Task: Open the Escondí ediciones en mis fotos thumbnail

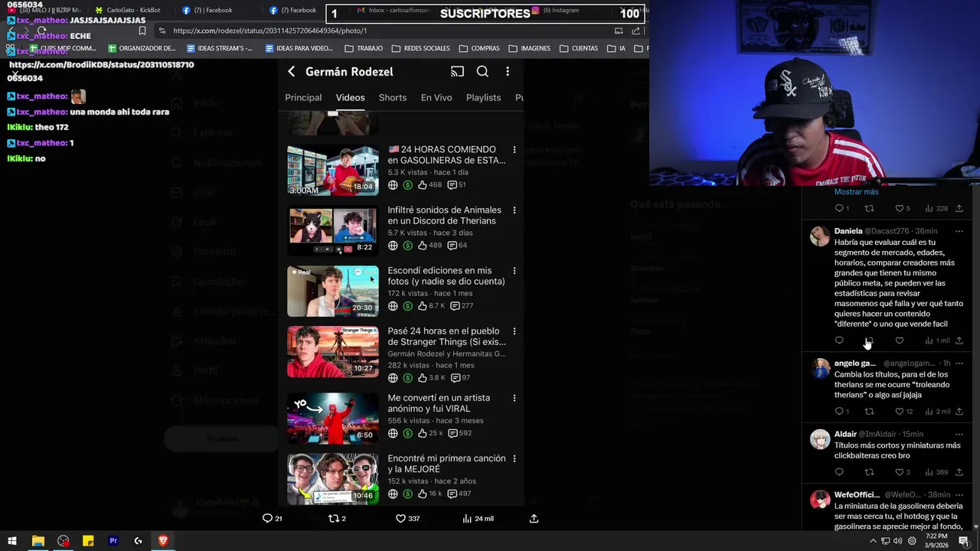Action: tap(333, 292)
